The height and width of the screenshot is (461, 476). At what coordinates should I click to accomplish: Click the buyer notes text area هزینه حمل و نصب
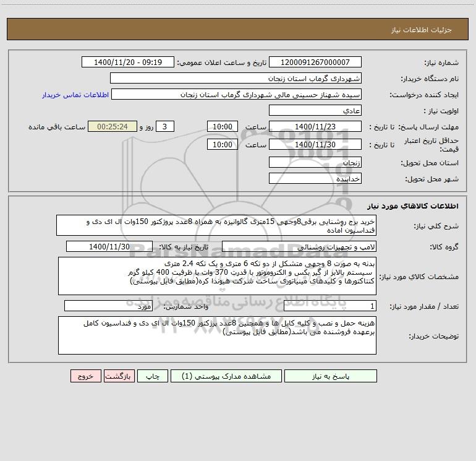click(217, 335)
